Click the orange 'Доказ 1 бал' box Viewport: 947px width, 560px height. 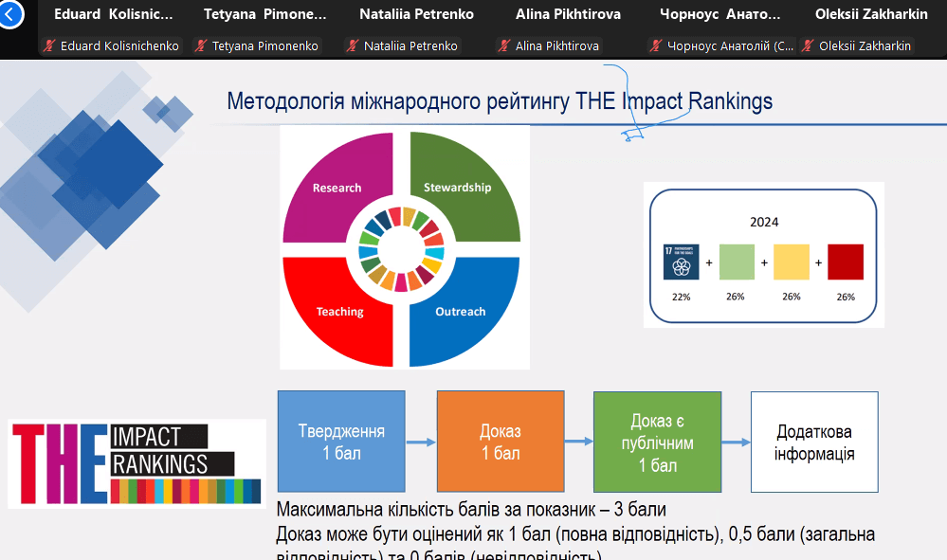pos(501,442)
